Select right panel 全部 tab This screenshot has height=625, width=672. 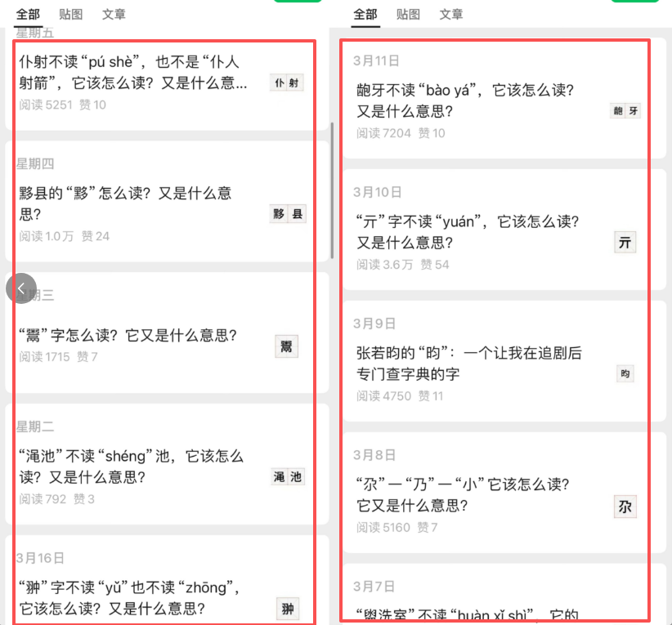point(365,14)
